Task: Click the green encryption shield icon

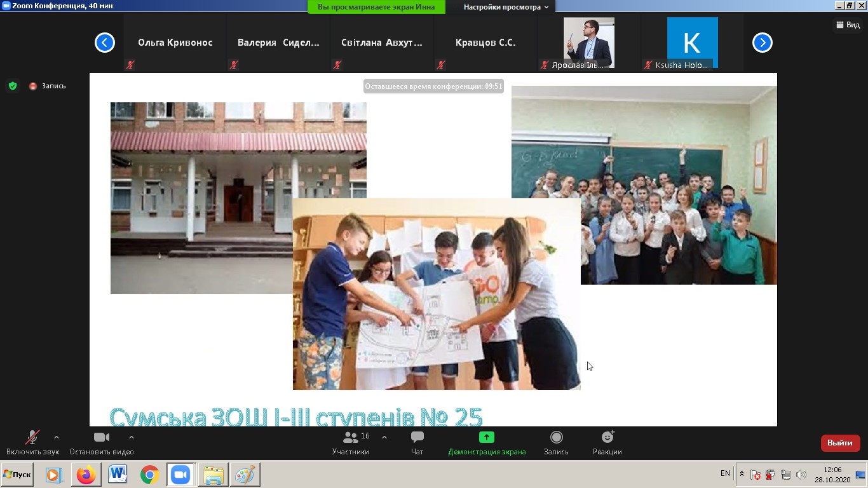Action: 13,86
